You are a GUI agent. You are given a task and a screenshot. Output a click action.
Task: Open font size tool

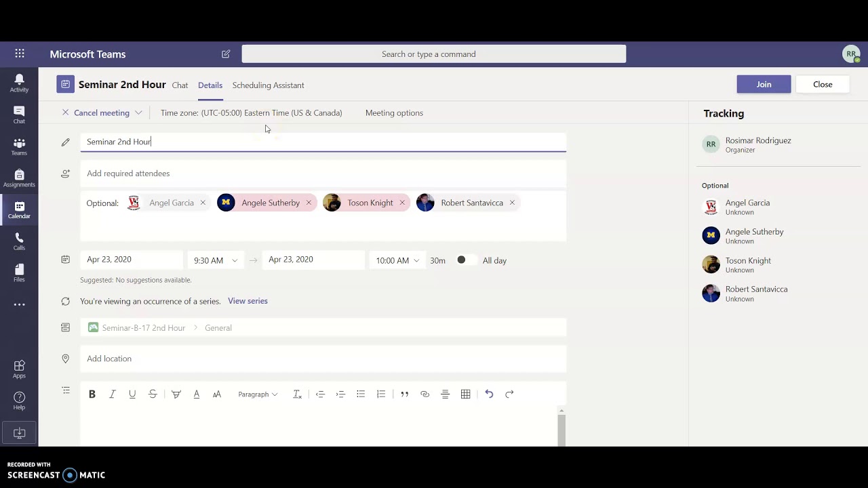point(217,394)
